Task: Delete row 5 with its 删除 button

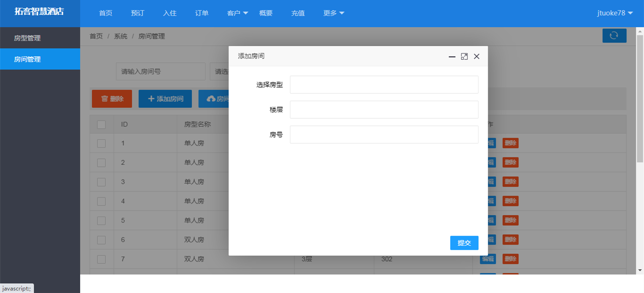Action: [511, 220]
